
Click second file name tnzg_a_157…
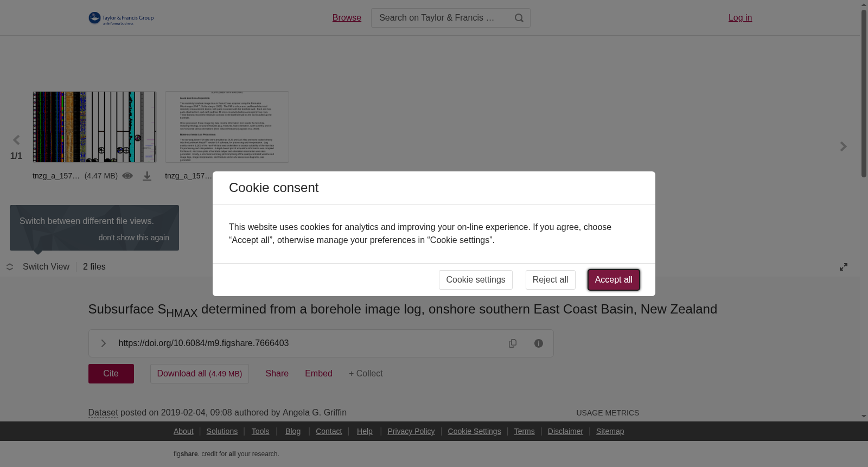(x=188, y=176)
